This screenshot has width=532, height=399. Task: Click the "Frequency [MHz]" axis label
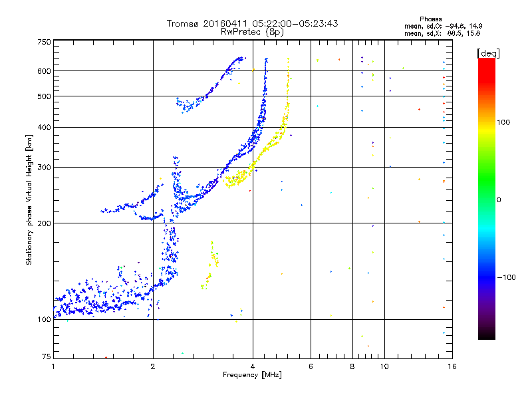coord(252,374)
